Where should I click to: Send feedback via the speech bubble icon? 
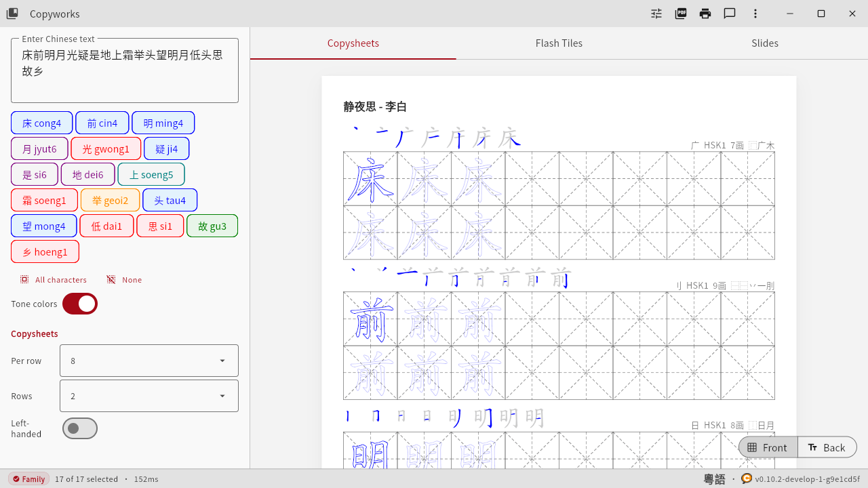coord(729,13)
